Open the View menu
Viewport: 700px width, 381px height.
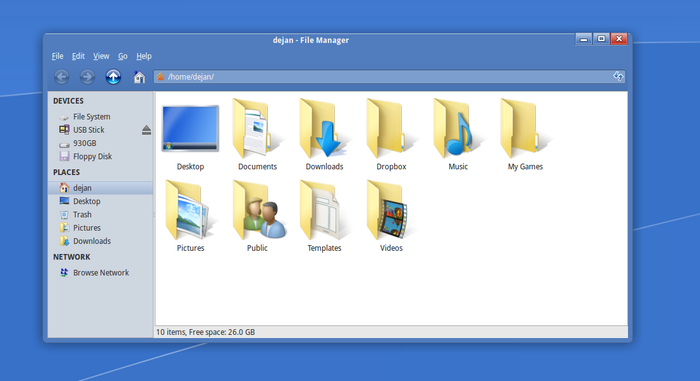[101, 56]
